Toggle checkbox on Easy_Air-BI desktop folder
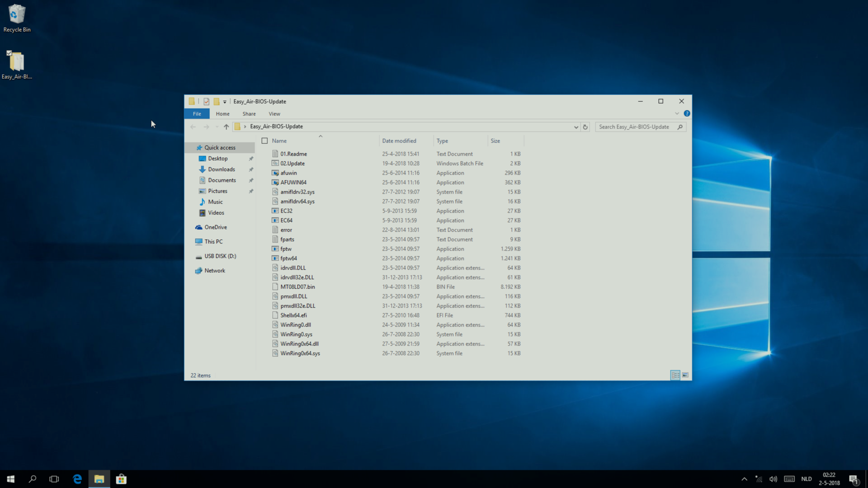Viewport: 868px width, 488px height. pos(9,53)
